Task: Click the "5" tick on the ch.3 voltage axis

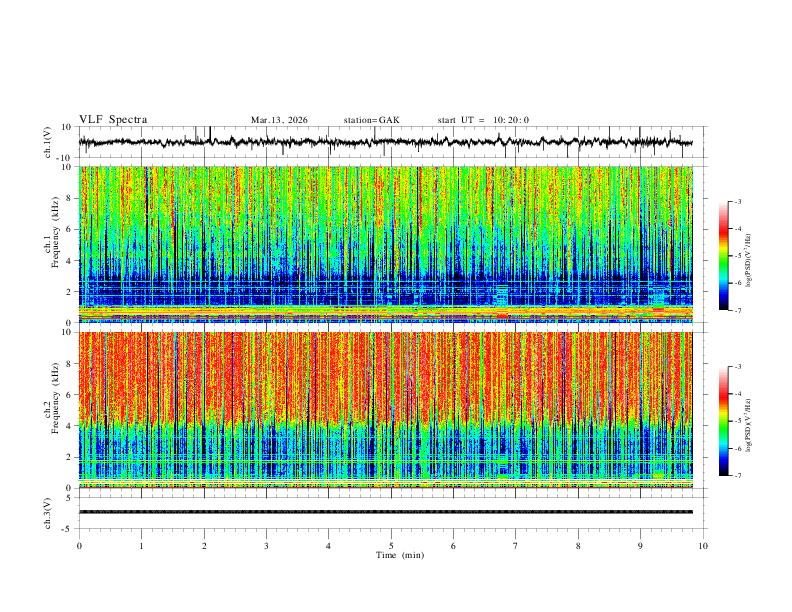Action: click(69, 498)
